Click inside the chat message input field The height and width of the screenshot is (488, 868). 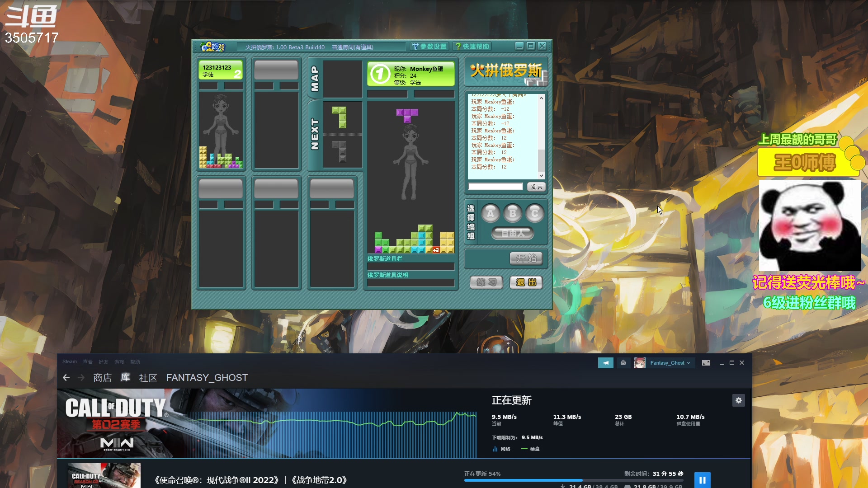coord(495,187)
